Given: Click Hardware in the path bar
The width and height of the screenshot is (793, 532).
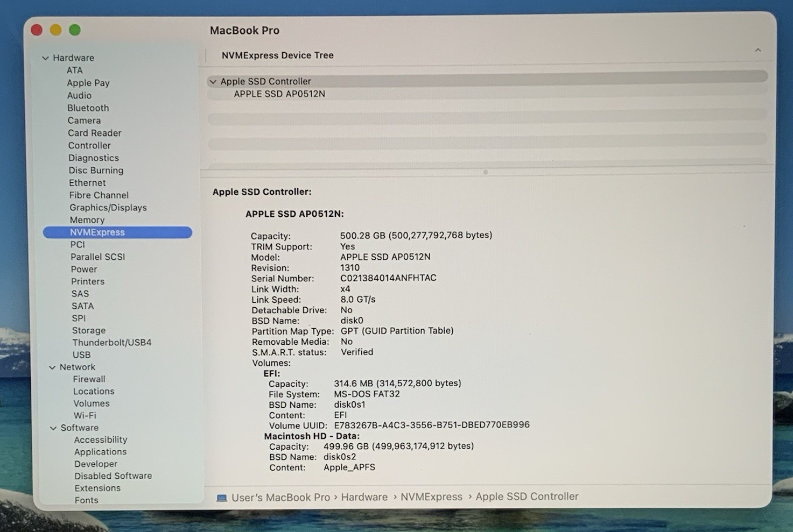Looking at the screenshot, I should click(364, 497).
